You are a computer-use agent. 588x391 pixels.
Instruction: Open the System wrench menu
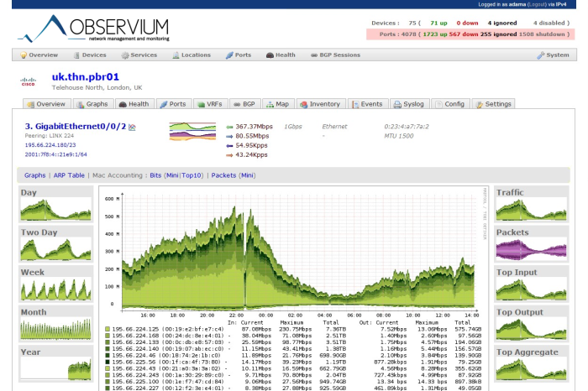(x=553, y=55)
